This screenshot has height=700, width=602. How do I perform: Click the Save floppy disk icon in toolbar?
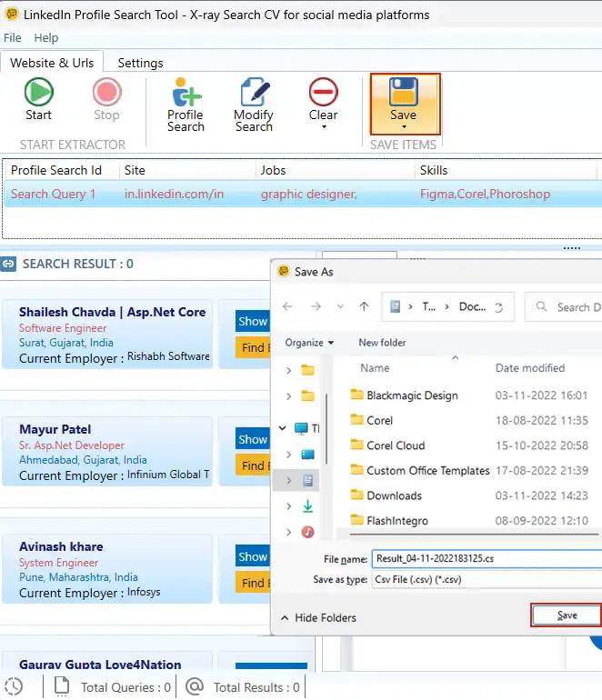[x=403, y=92]
